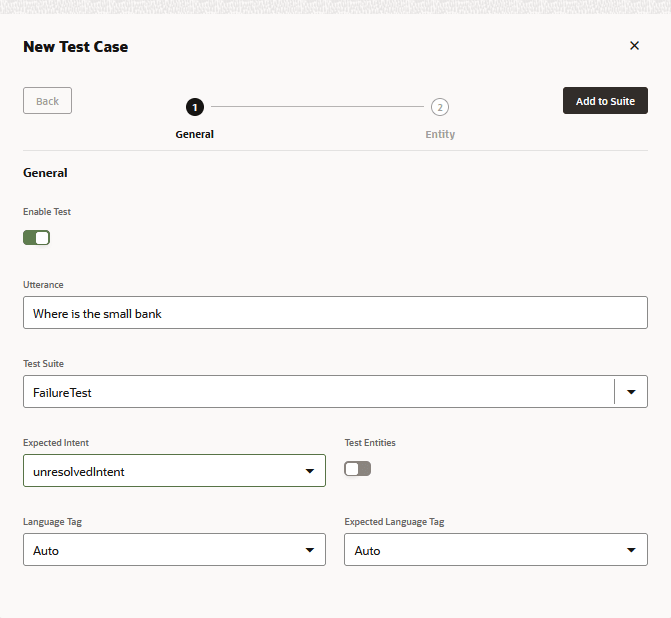Focus the Utterance text field
Image resolution: width=671 pixels, height=618 pixels.
[335, 313]
